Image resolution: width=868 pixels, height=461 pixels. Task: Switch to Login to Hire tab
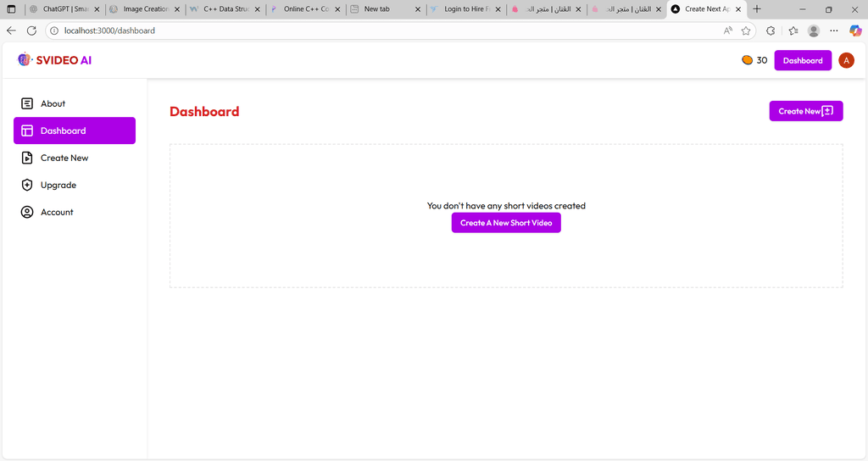point(466,9)
